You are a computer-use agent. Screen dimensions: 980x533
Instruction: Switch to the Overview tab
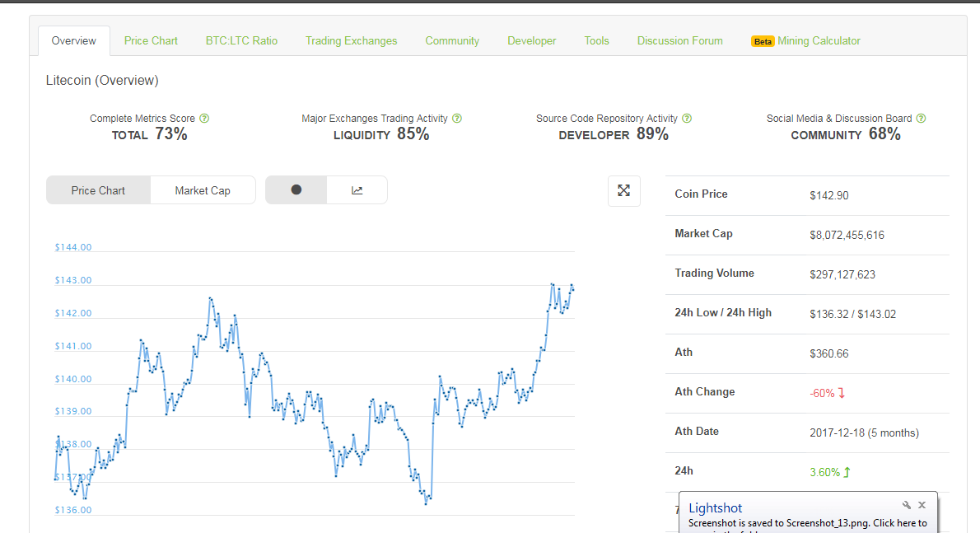pos(74,40)
